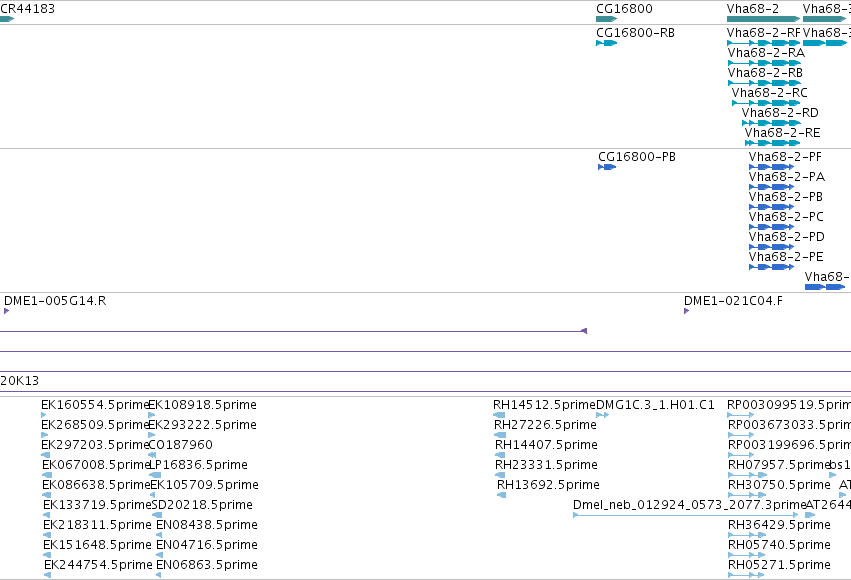Click the DMG1C.3_1.H01.C1 feature
851x580 pixels.
pyautogui.click(x=602, y=415)
